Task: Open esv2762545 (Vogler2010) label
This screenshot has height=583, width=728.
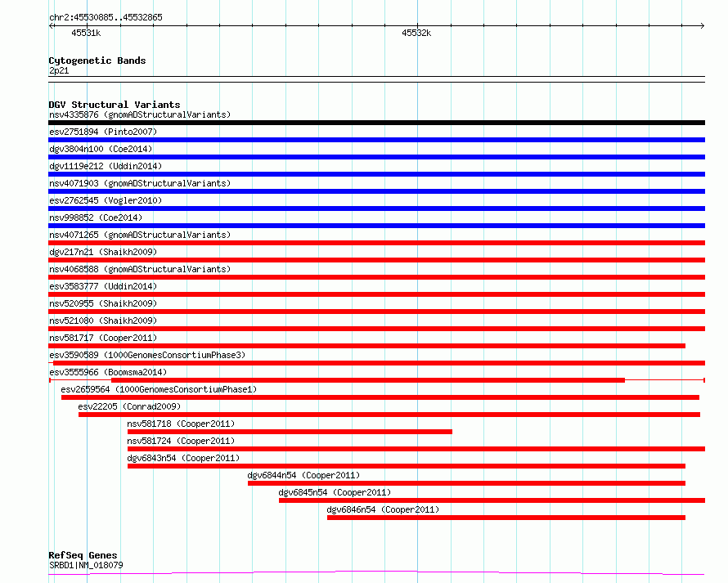Action: coord(106,200)
